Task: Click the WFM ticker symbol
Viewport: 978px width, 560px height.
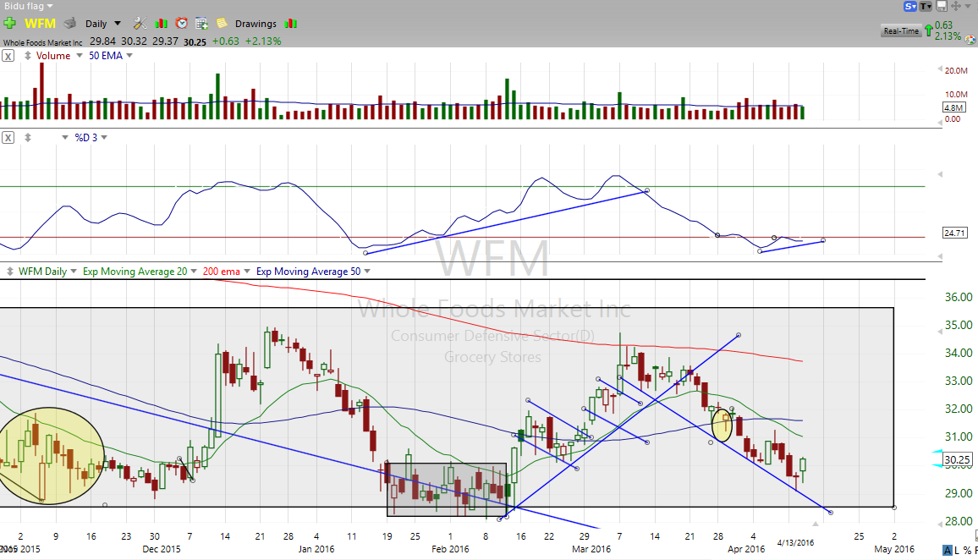Action: [40, 24]
